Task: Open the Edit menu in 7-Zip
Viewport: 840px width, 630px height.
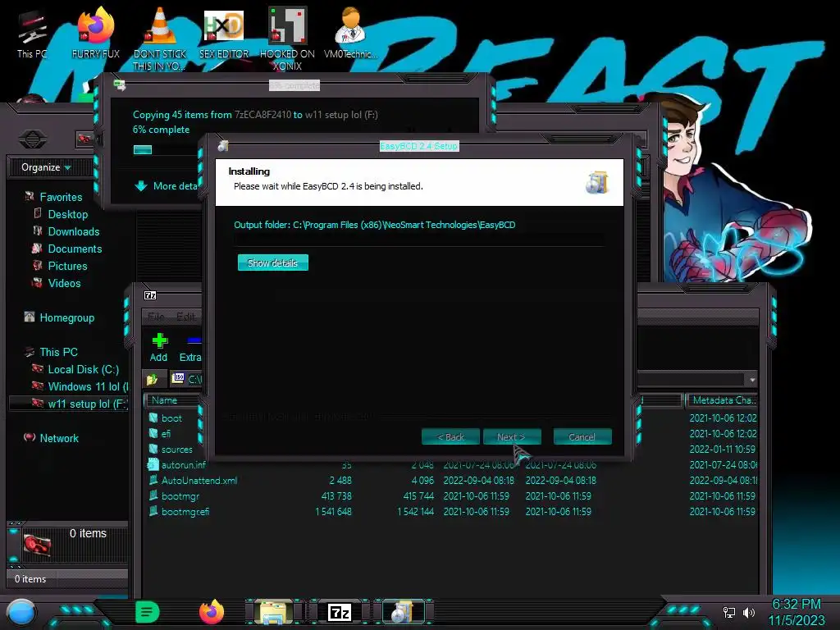Action: point(185,316)
